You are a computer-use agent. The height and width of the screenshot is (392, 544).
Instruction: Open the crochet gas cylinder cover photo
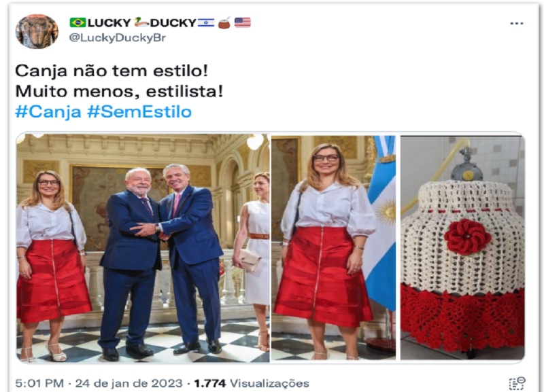[462, 248]
